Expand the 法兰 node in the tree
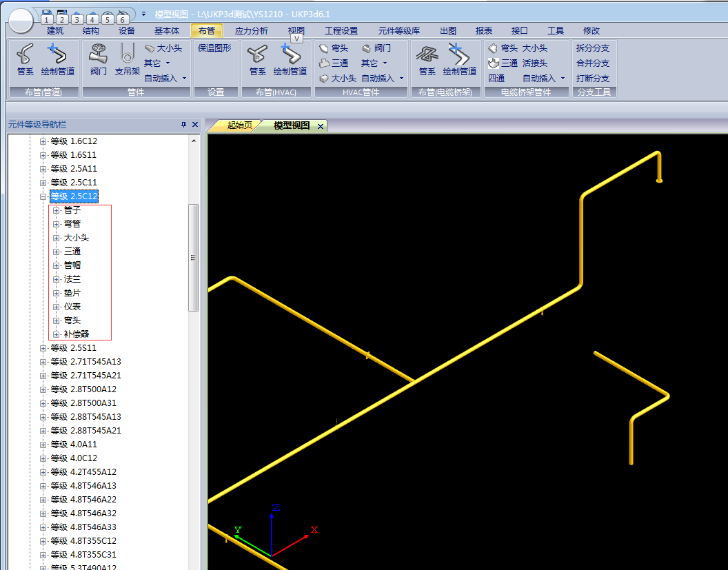The height and width of the screenshot is (570, 728). 57,279
